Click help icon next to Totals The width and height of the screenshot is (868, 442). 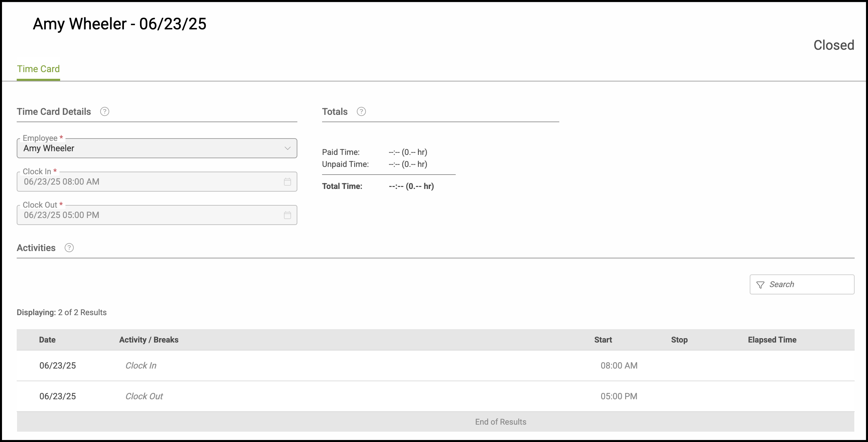pos(361,112)
